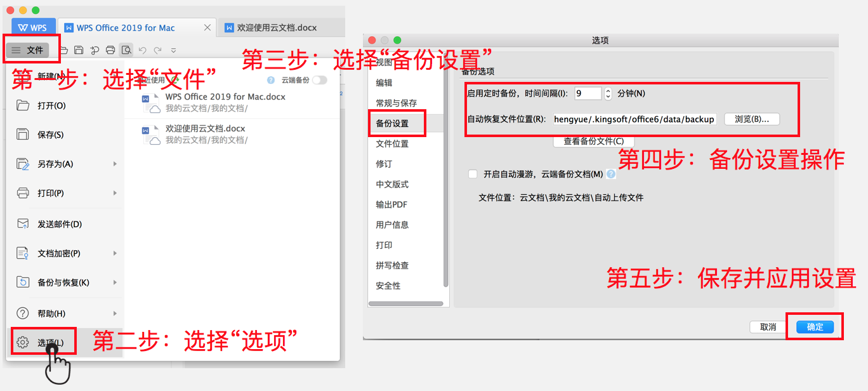868x391 pixels.
Task: Click the 浏览(B)... button
Action: click(x=752, y=119)
